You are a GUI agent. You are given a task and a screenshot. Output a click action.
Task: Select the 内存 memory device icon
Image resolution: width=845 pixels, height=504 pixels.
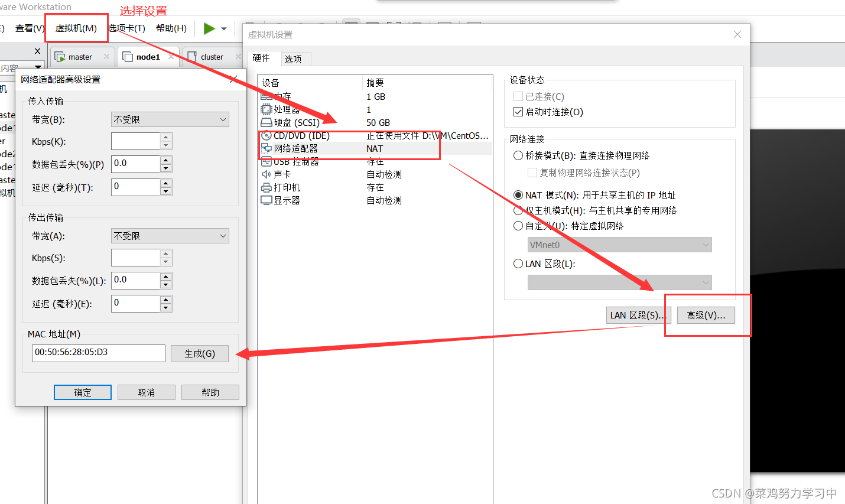pos(267,96)
